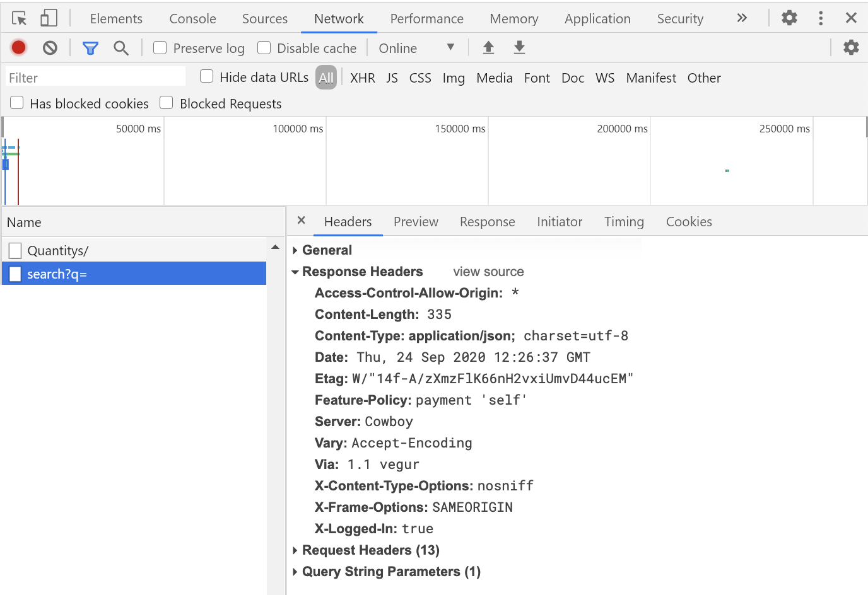This screenshot has height=595, width=868.
Task: Open network search
Action: 121,47
